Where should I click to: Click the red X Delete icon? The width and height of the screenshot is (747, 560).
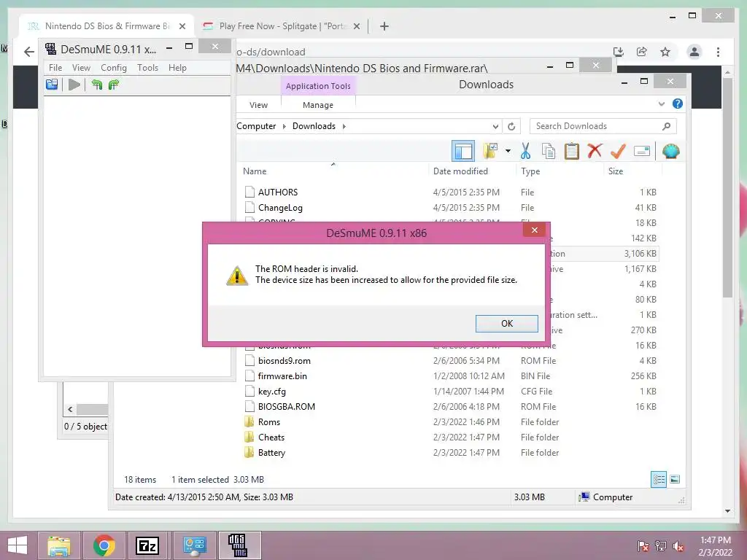click(595, 152)
